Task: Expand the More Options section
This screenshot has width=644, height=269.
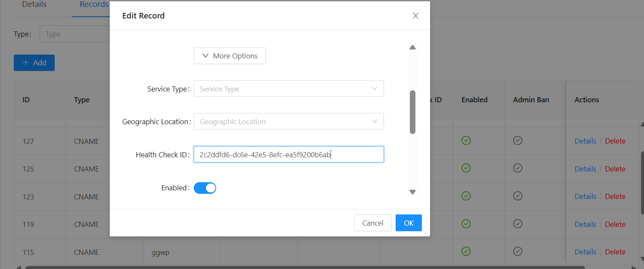Action: click(229, 56)
